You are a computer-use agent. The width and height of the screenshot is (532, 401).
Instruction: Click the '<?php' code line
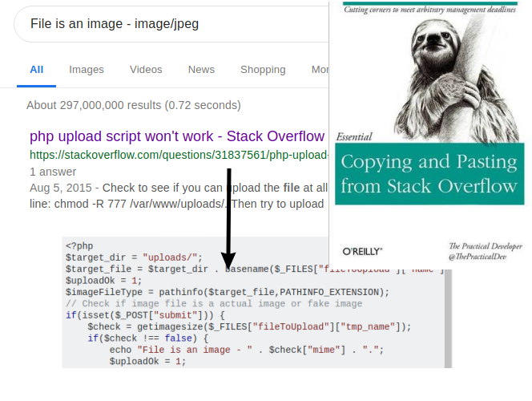(x=79, y=246)
